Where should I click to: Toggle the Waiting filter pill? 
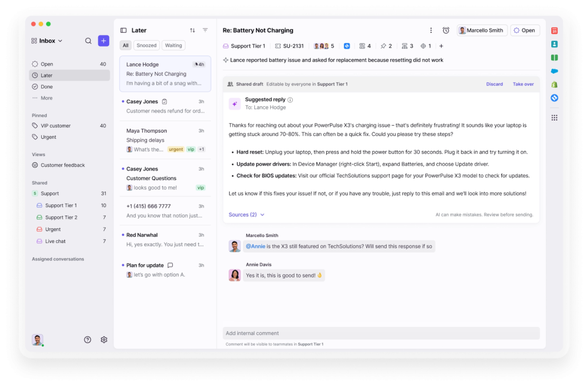coord(173,45)
